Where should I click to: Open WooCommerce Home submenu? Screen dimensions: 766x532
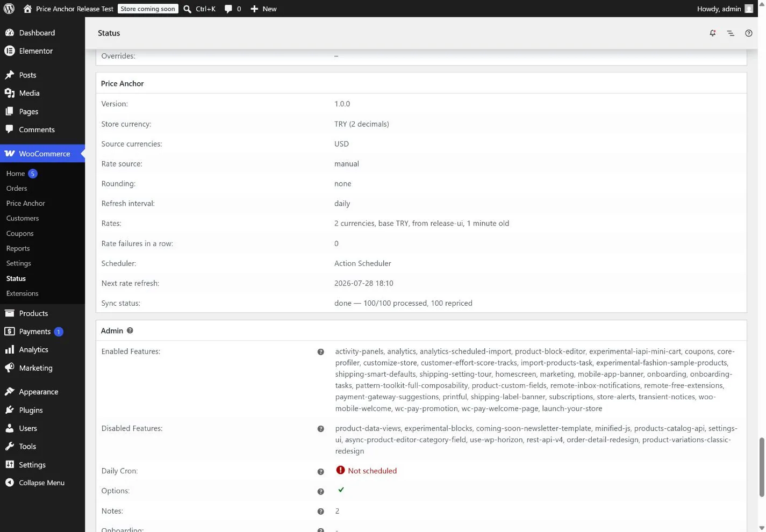click(x=16, y=174)
